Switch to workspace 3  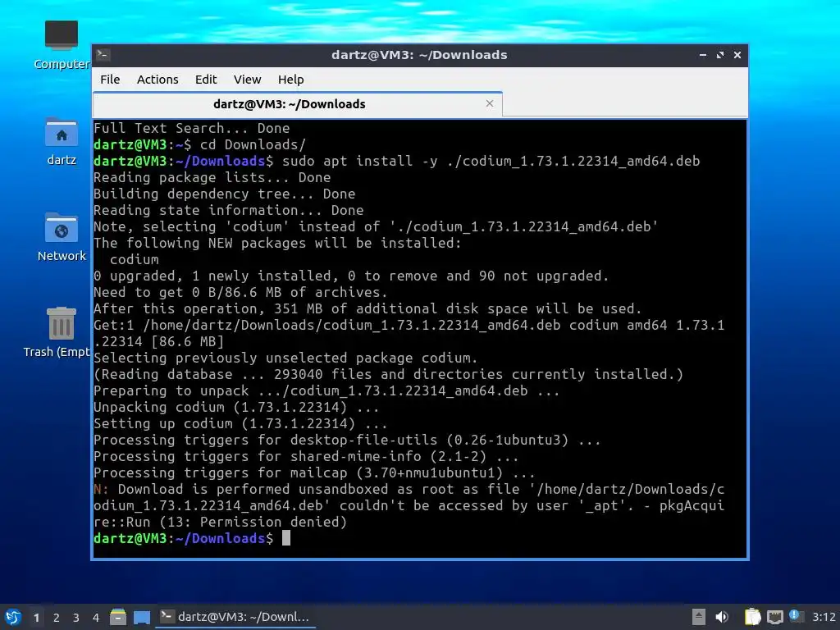click(76, 618)
